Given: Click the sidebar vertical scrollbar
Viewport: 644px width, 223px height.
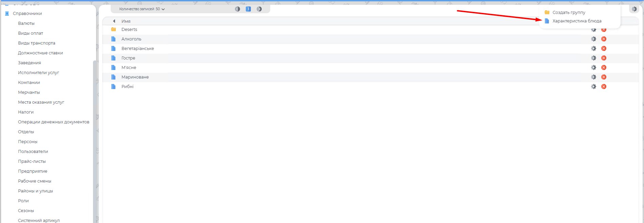Looking at the screenshot, I should pos(95,136).
